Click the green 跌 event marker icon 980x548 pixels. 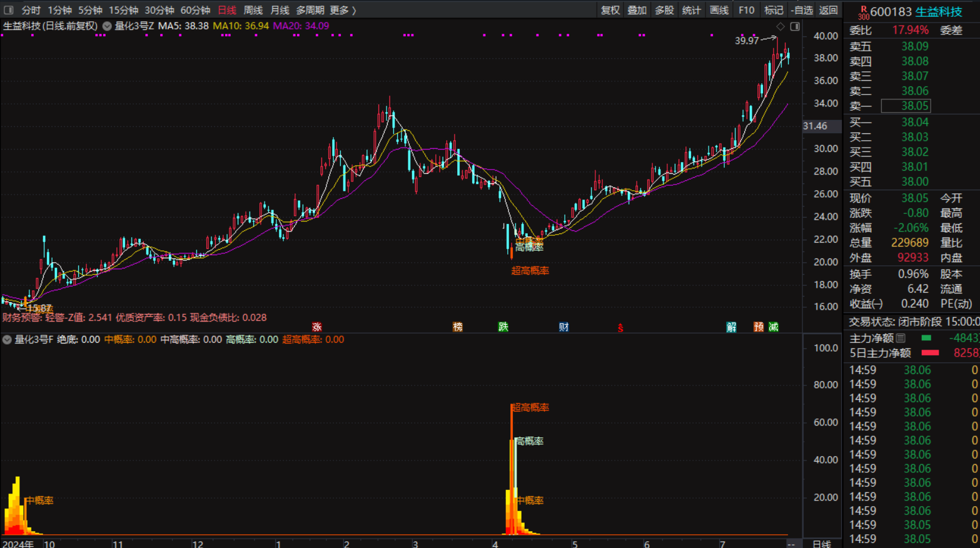tap(503, 327)
